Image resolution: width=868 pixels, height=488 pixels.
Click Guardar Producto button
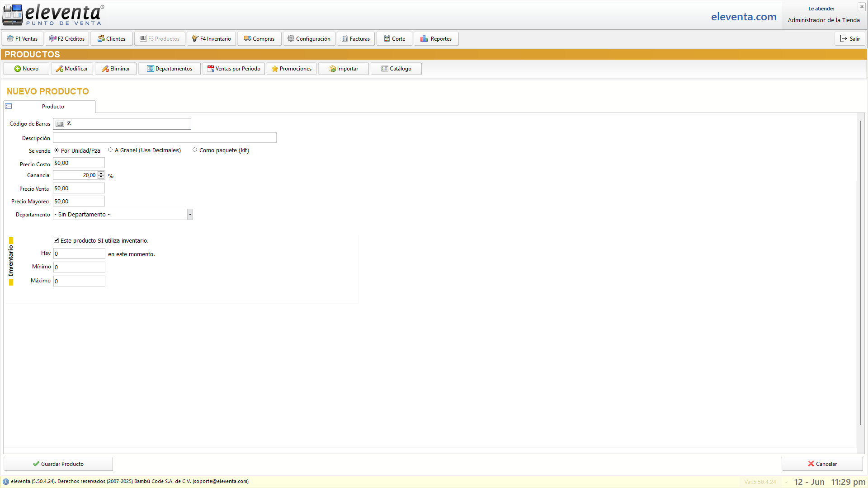tap(58, 464)
